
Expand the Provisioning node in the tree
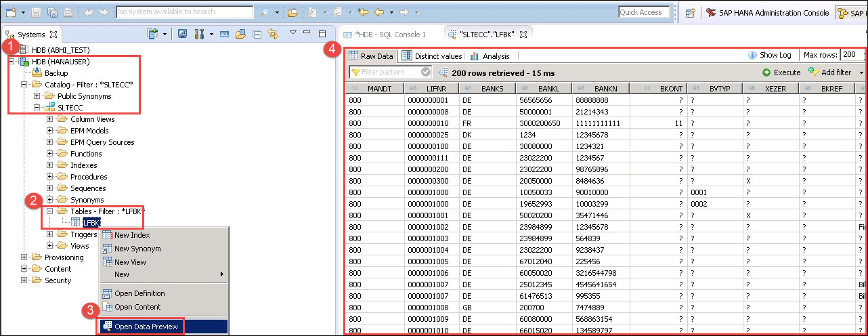coord(25,257)
